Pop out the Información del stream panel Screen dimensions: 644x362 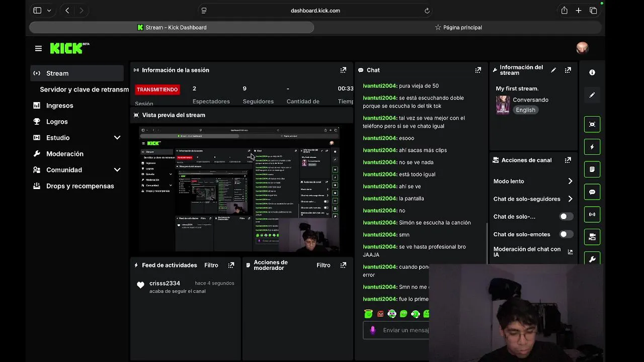click(568, 70)
